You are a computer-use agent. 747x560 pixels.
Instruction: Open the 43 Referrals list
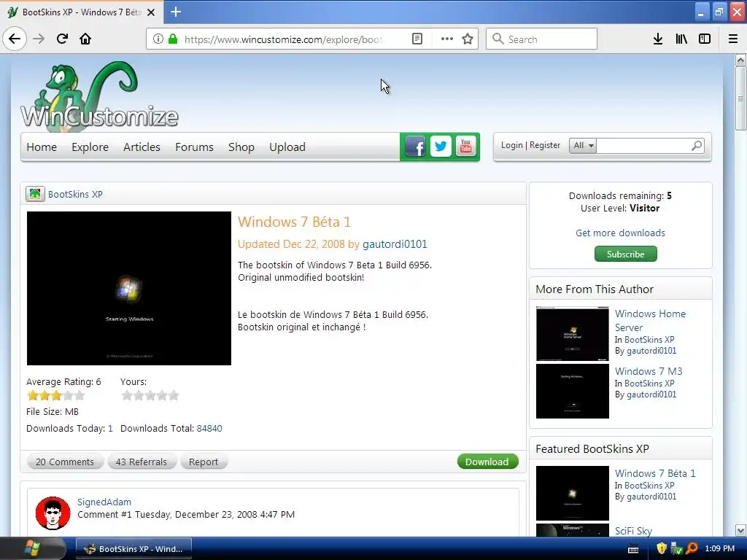[x=142, y=462]
